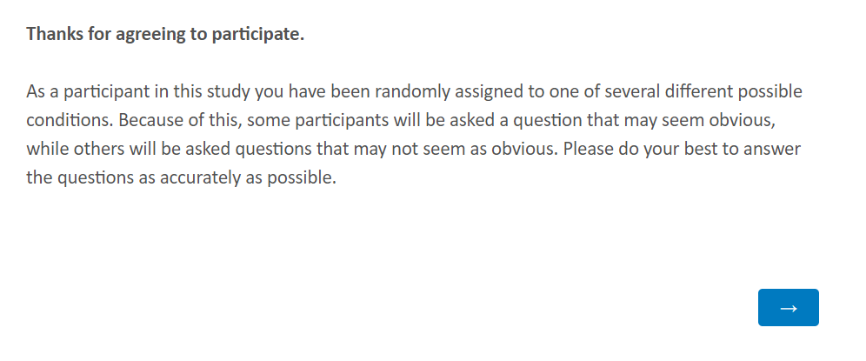The height and width of the screenshot is (361, 866).
Task: Click the word 'conditions.' in the paragraph
Action: click(x=70, y=120)
